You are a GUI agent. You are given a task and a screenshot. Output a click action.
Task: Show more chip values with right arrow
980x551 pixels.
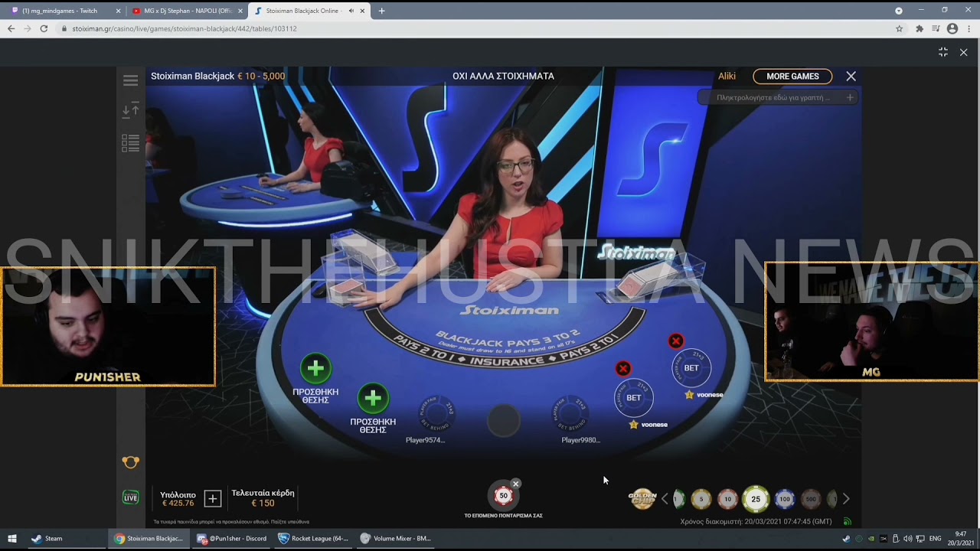[846, 499]
